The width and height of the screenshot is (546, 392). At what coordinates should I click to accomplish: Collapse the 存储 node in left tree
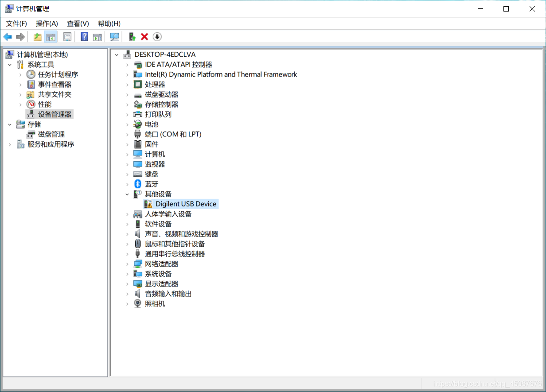coord(10,124)
